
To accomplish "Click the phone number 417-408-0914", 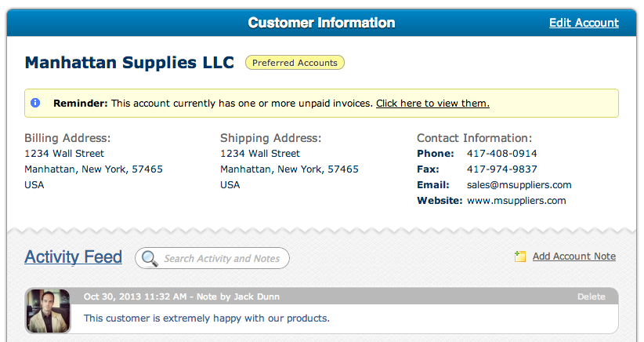I will click(x=501, y=153).
